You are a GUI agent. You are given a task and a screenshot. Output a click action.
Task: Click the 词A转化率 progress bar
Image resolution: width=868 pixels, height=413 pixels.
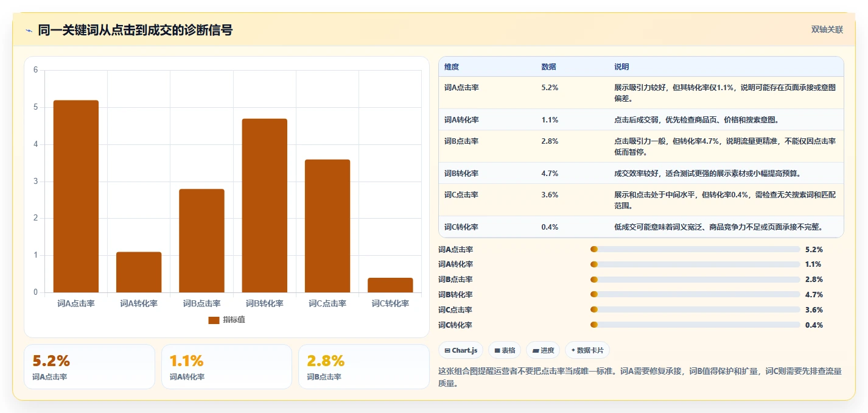pos(695,264)
